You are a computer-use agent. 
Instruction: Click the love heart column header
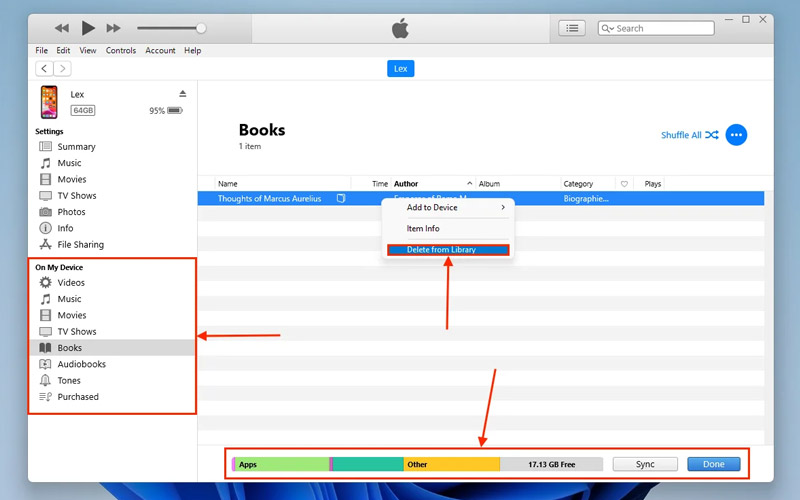tap(624, 184)
